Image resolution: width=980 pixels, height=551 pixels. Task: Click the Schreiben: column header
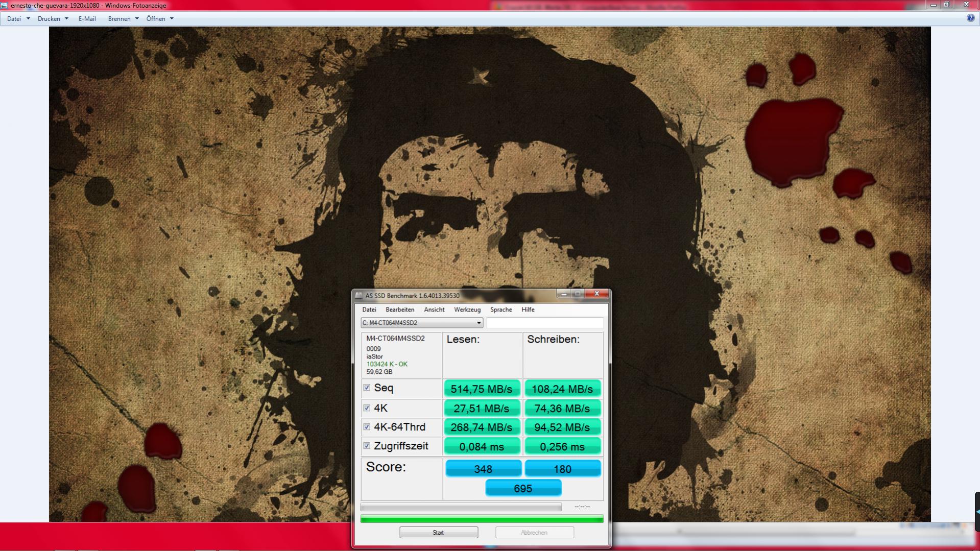click(x=554, y=340)
